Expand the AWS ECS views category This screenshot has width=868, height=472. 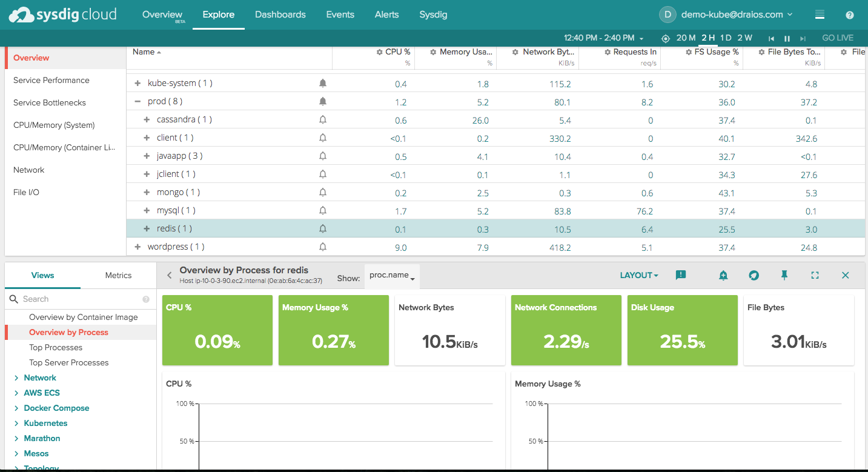pos(16,393)
